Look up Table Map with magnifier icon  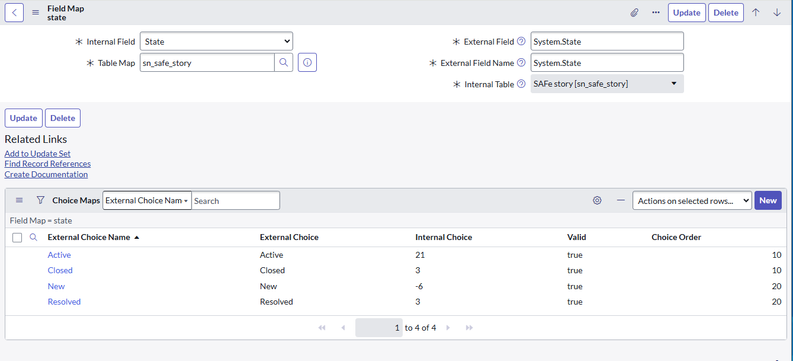point(284,63)
